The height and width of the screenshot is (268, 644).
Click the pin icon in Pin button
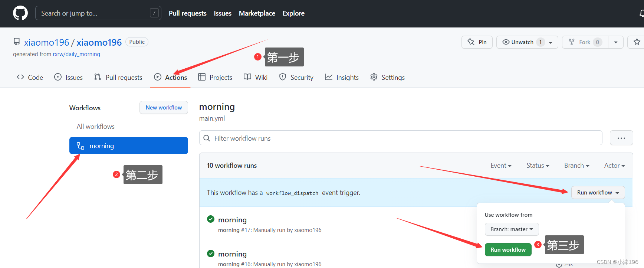click(471, 42)
